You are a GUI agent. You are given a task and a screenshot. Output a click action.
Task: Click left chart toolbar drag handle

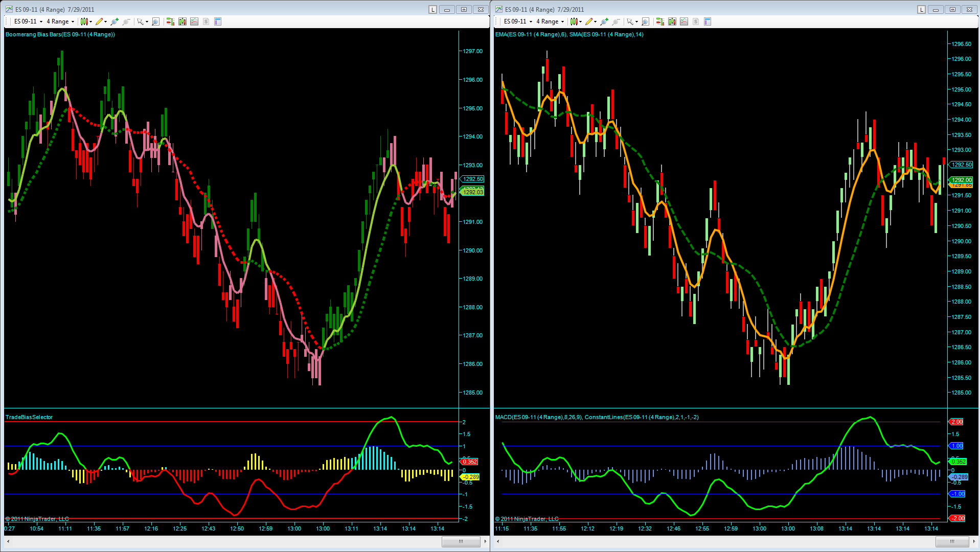(x=6, y=21)
